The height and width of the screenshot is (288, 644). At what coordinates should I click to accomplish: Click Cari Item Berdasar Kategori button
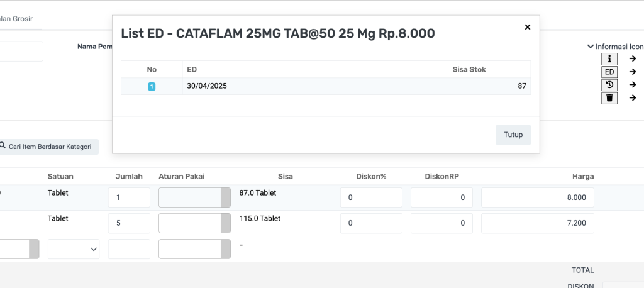49,147
